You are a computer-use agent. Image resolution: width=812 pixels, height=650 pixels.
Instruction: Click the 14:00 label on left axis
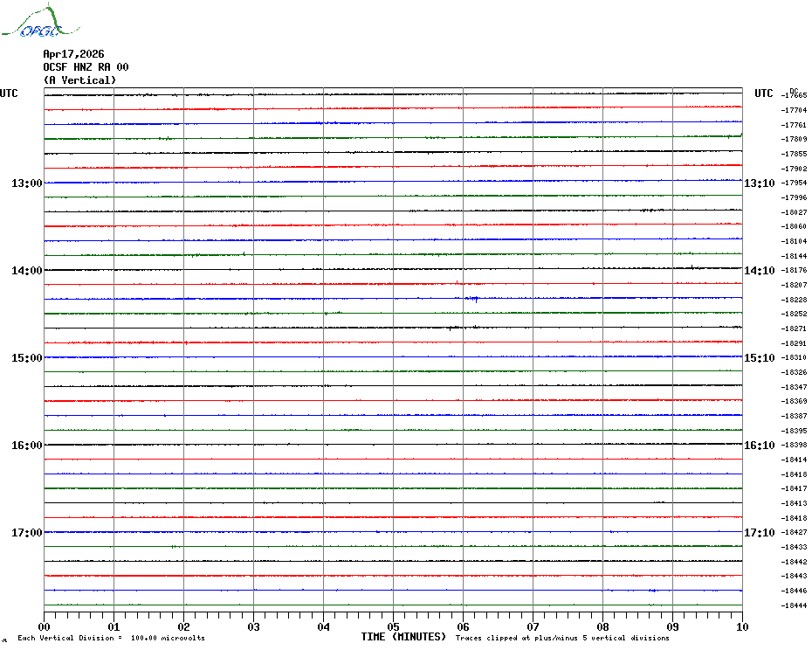coord(26,271)
